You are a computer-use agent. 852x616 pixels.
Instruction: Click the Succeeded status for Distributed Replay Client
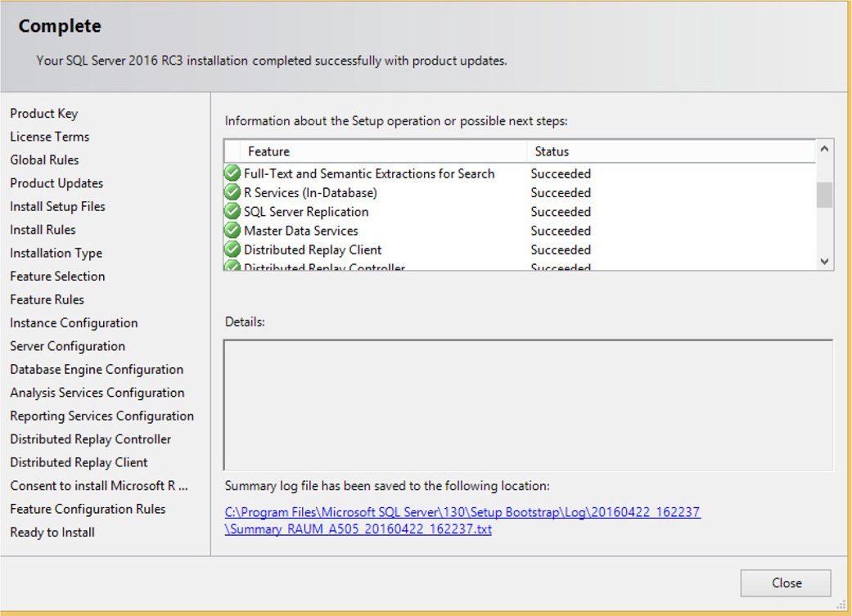point(561,250)
